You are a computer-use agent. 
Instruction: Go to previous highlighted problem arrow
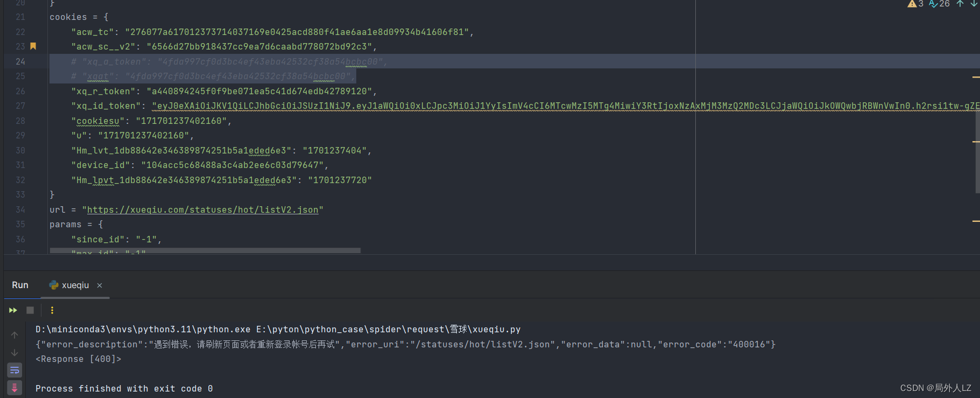click(960, 4)
